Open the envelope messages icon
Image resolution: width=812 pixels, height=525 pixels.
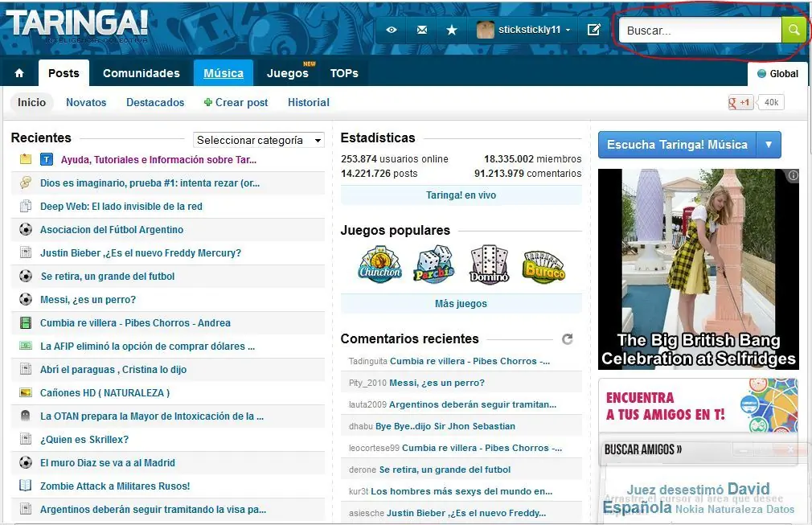(422, 30)
